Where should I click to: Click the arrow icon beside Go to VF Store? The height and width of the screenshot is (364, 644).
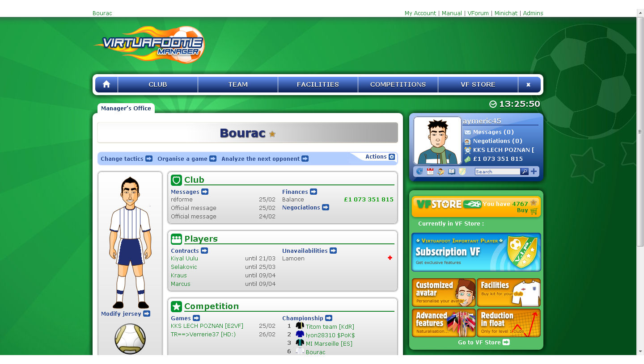coord(506,342)
